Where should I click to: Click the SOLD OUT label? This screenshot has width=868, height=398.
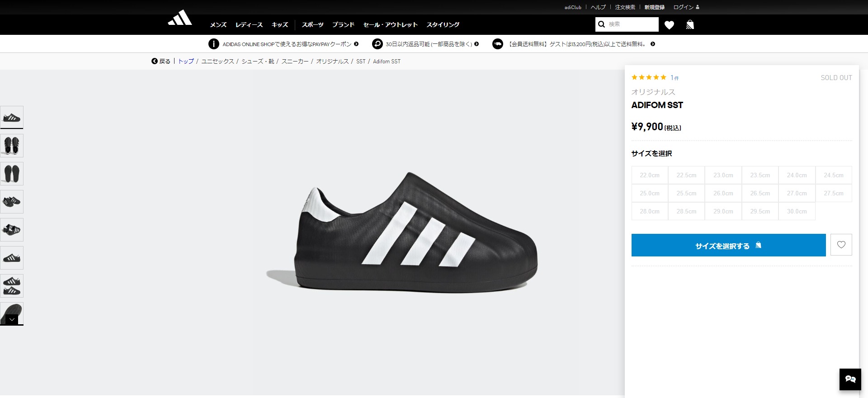pos(836,78)
